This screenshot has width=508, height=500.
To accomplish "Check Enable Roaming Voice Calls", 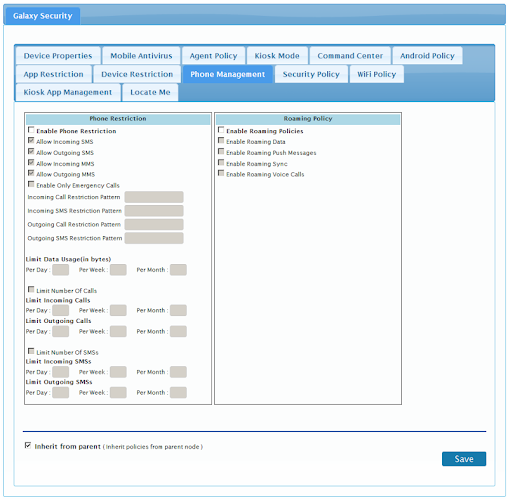I will pos(221,173).
